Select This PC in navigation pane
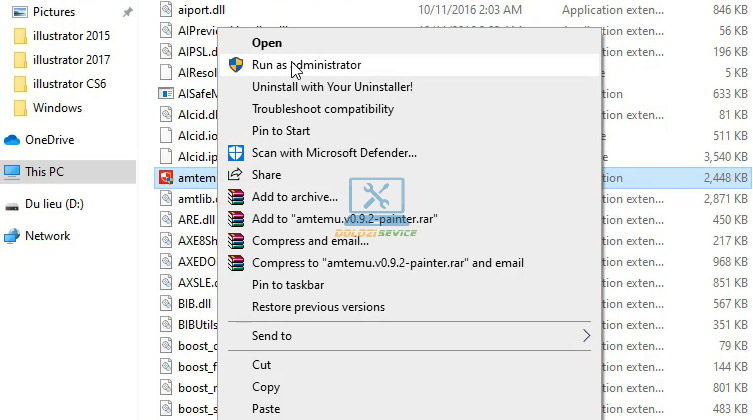This screenshot has width=753, height=420. [x=44, y=172]
